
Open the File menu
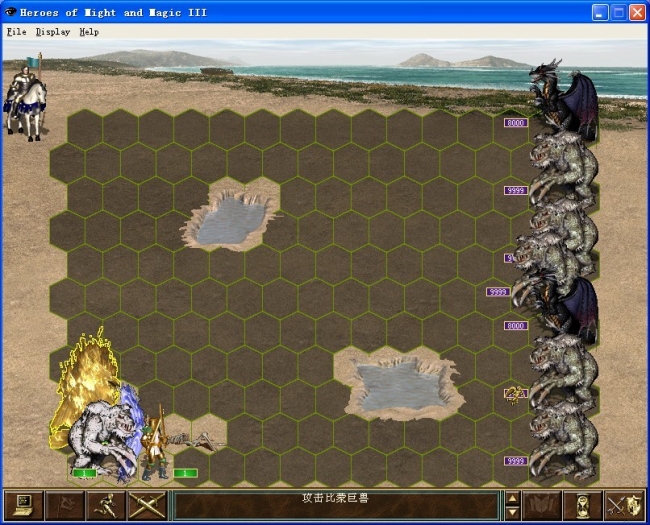[17, 32]
